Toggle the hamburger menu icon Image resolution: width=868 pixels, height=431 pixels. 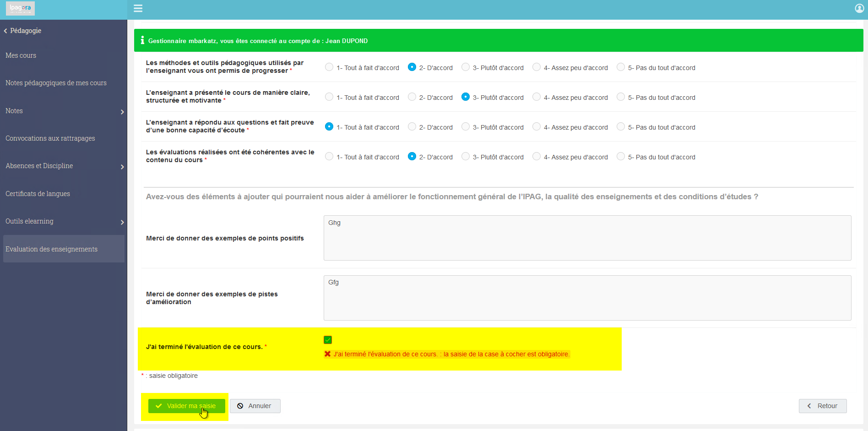(x=138, y=8)
